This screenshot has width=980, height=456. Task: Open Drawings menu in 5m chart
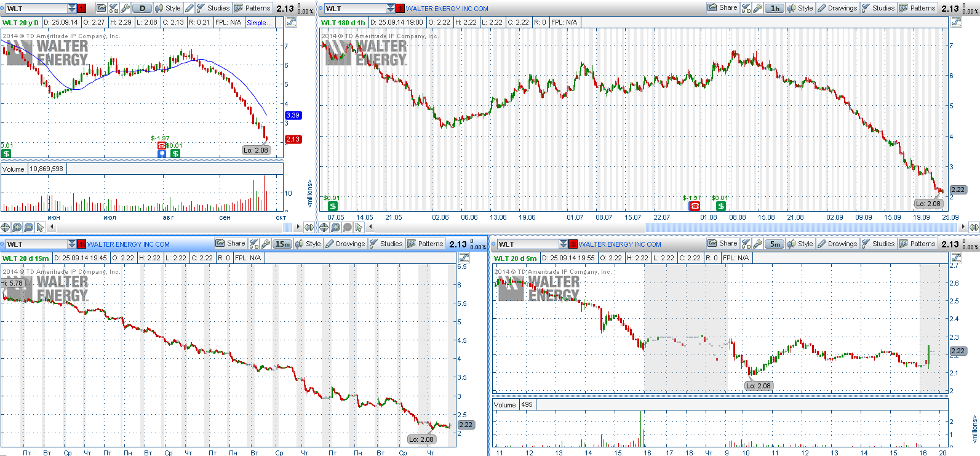click(x=838, y=244)
